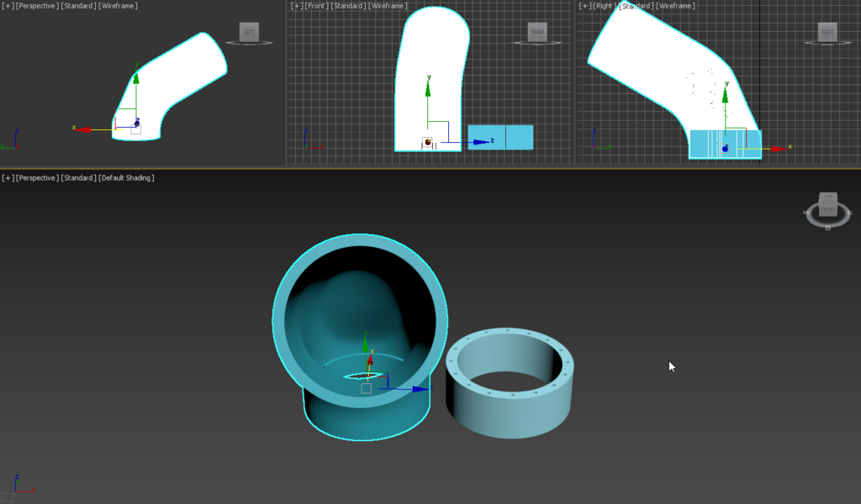Open the [Default Shading] viewport label menu
This screenshot has height=504, width=861.
tap(126, 178)
